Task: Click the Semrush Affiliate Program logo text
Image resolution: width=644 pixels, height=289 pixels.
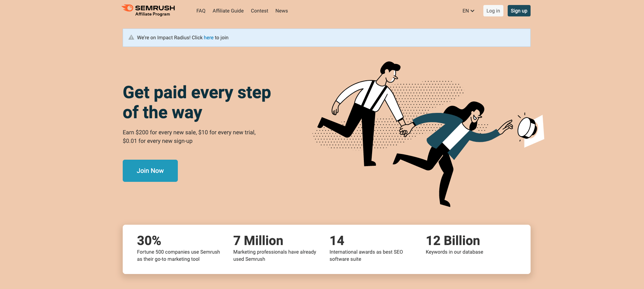Action: pos(155,10)
